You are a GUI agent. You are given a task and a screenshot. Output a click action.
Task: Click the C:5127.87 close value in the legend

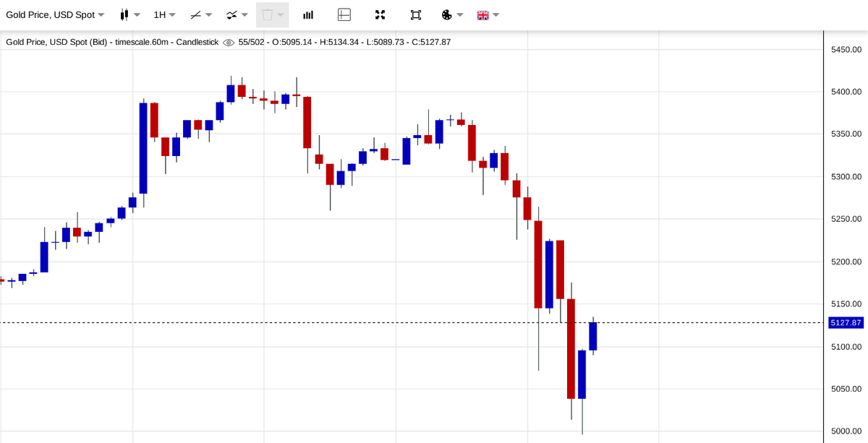431,42
